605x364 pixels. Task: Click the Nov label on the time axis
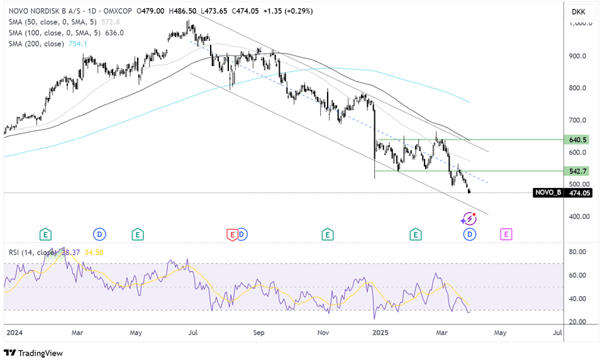(323, 333)
